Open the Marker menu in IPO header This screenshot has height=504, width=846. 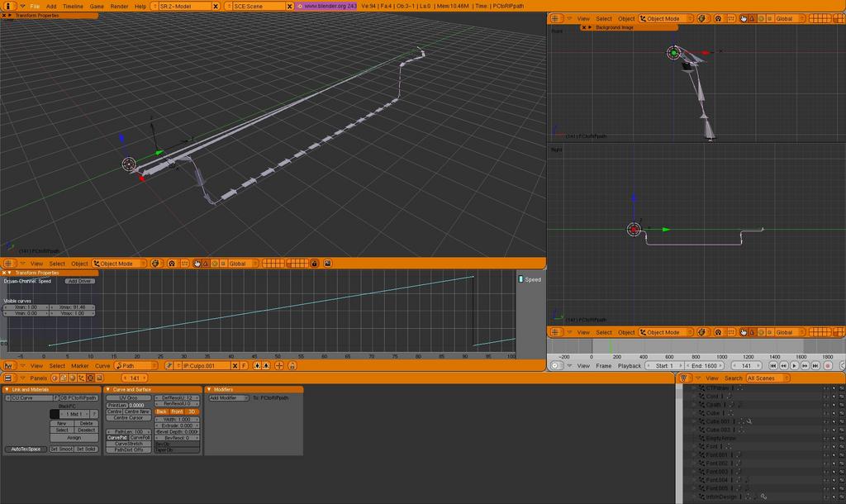coord(80,366)
